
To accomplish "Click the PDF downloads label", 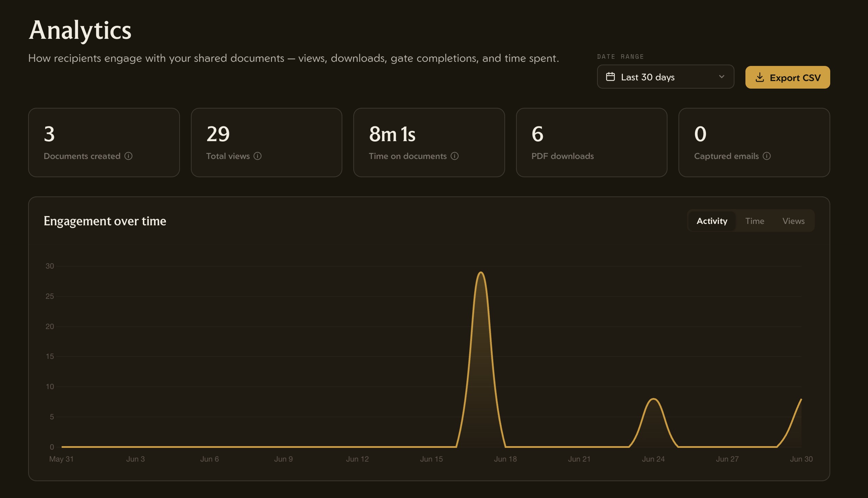I will coord(562,156).
